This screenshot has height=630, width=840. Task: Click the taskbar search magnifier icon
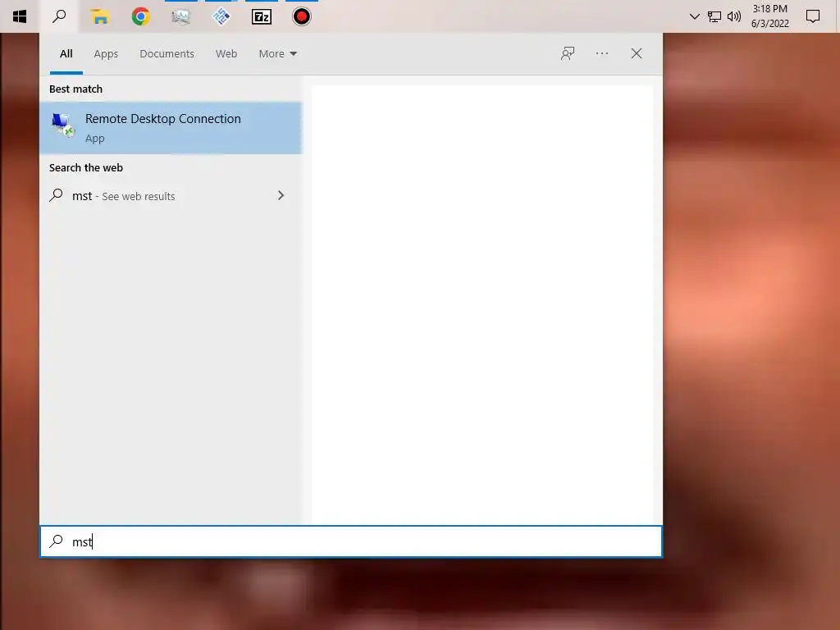pyautogui.click(x=59, y=16)
